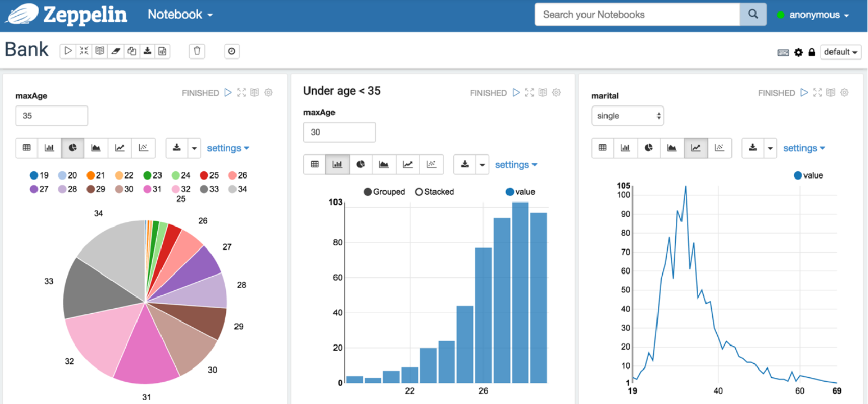
Task: Open interpreter binding gear icon
Action: tap(798, 52)
